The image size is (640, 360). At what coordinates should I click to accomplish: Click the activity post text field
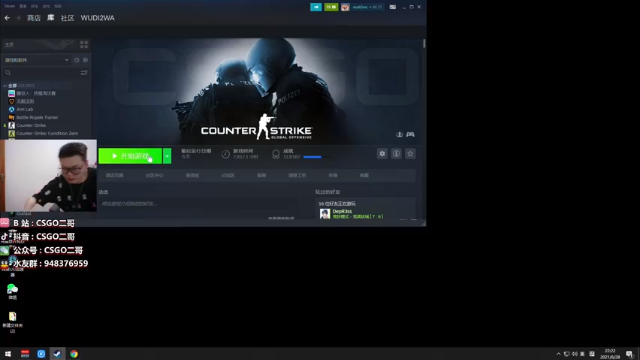point(199,204)
